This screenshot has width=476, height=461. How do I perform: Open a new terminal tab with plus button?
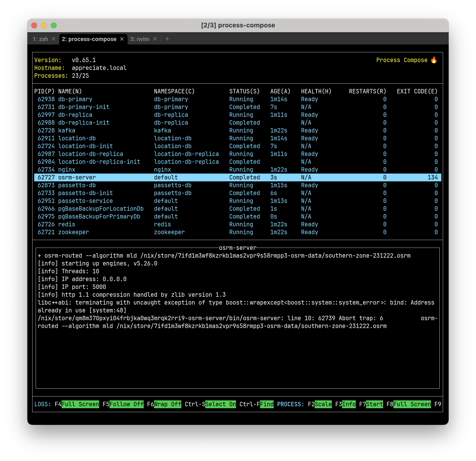tap(167, 39)
